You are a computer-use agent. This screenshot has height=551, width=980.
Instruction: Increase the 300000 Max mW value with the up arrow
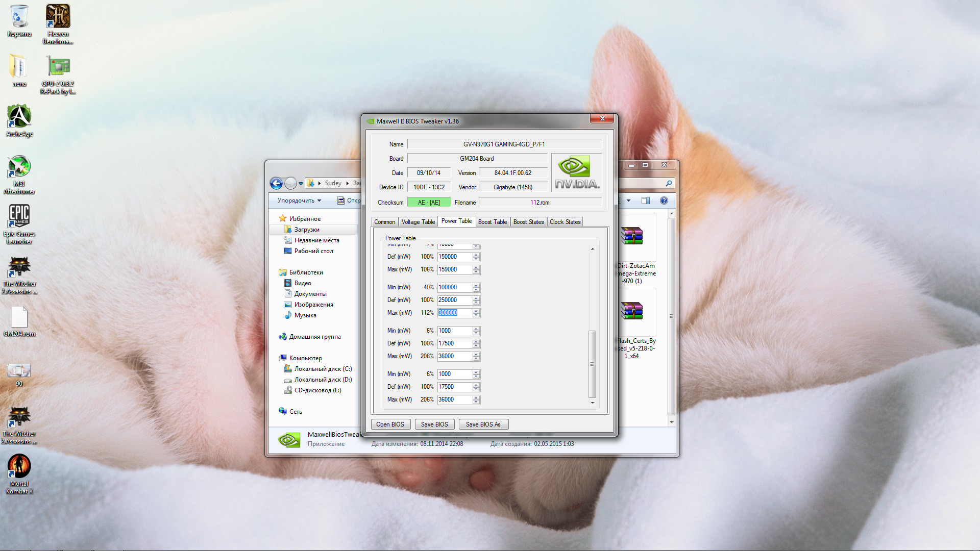476,311
